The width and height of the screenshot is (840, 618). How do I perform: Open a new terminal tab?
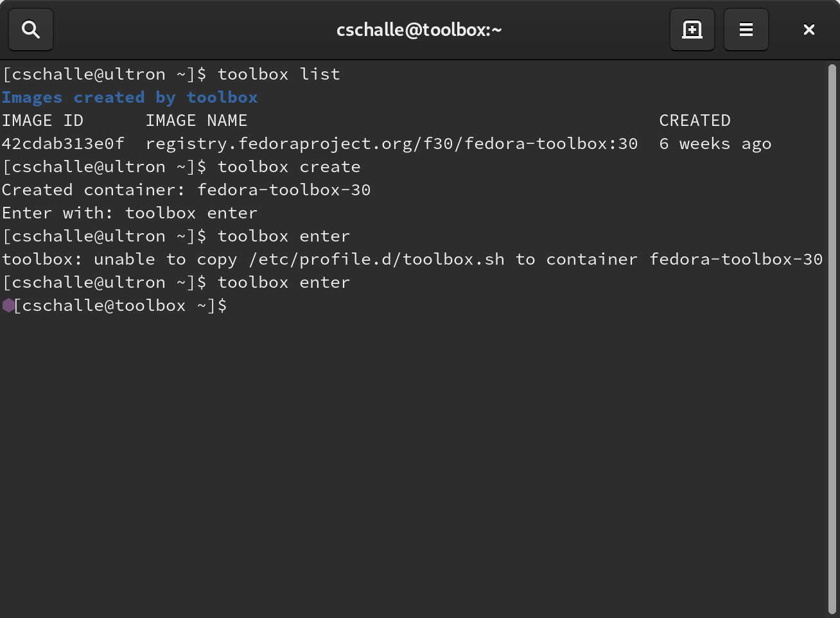click(x=692, y=30)
